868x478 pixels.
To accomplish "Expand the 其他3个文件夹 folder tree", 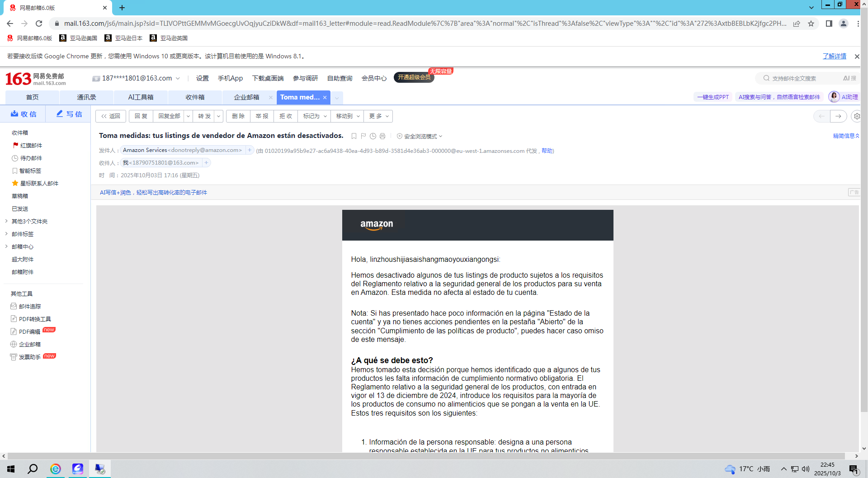I will [6, 221].
